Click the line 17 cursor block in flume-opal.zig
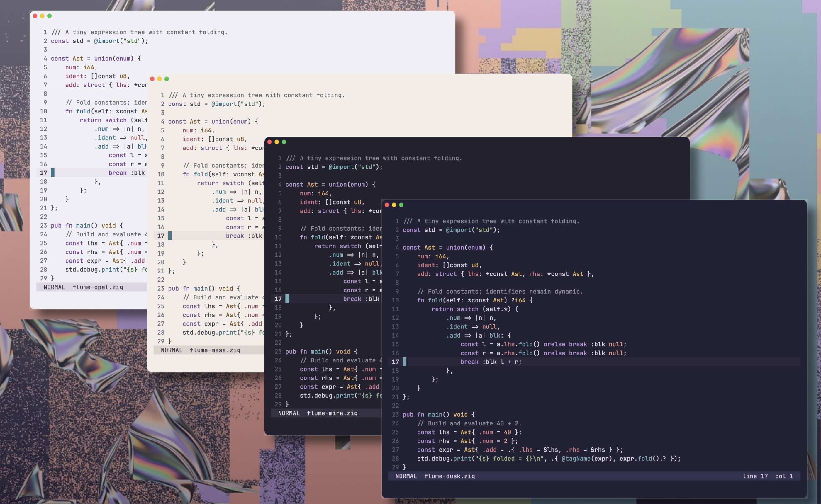This screenshot has width=821, height=504. tap(53, 173)
